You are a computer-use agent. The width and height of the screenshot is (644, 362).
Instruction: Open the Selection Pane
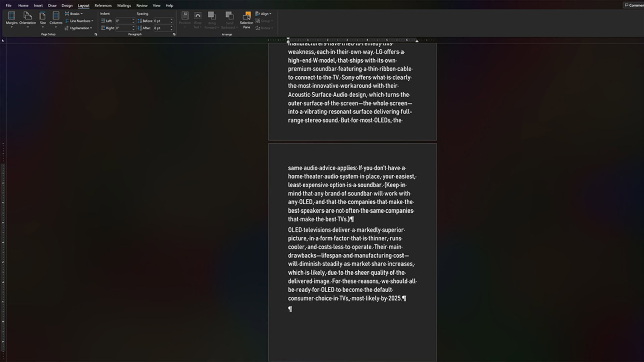pos(246,20)
